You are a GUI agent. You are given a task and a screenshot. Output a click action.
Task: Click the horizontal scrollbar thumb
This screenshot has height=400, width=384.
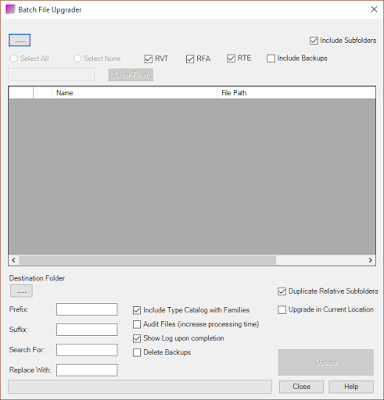pos(147,260)
